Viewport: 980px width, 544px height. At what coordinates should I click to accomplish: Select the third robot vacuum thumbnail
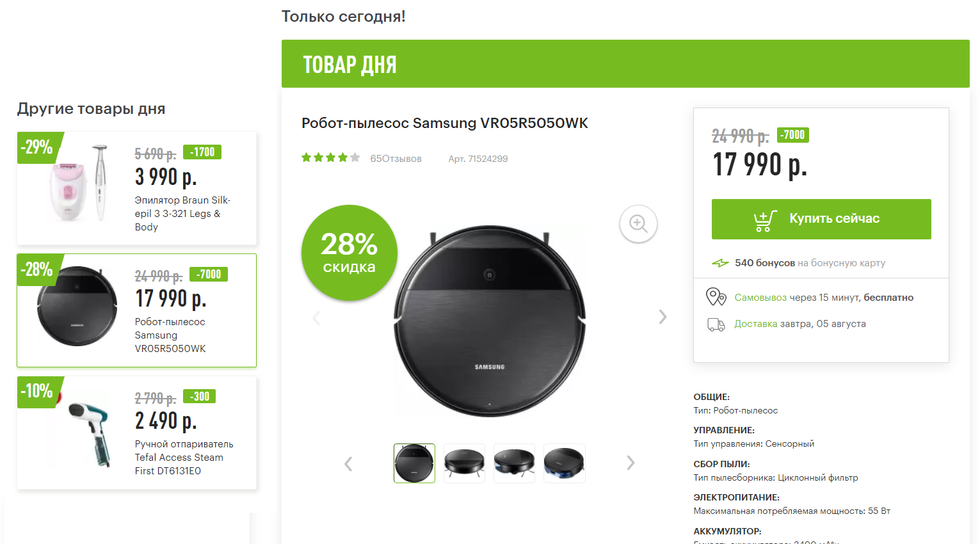point(514,463)
